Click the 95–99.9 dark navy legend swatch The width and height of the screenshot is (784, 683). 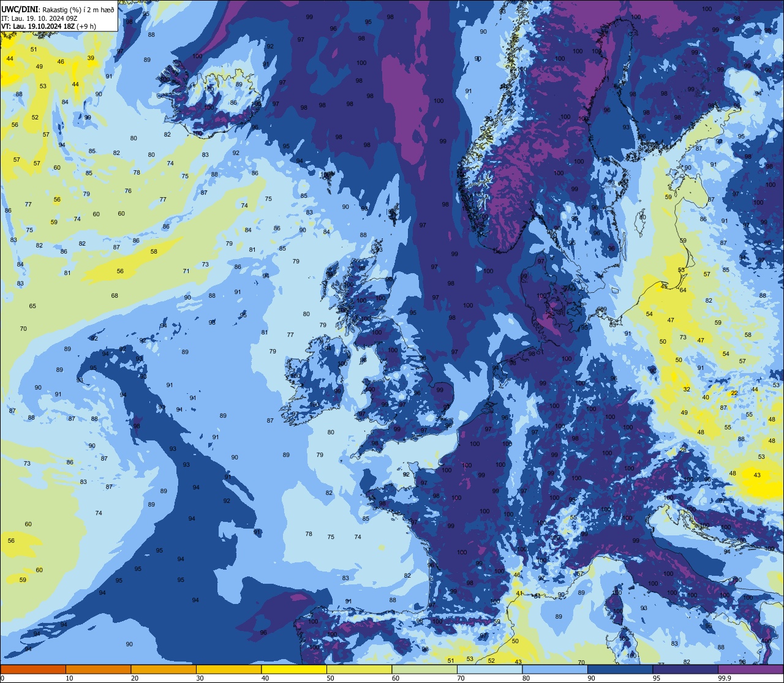[685, 669]
